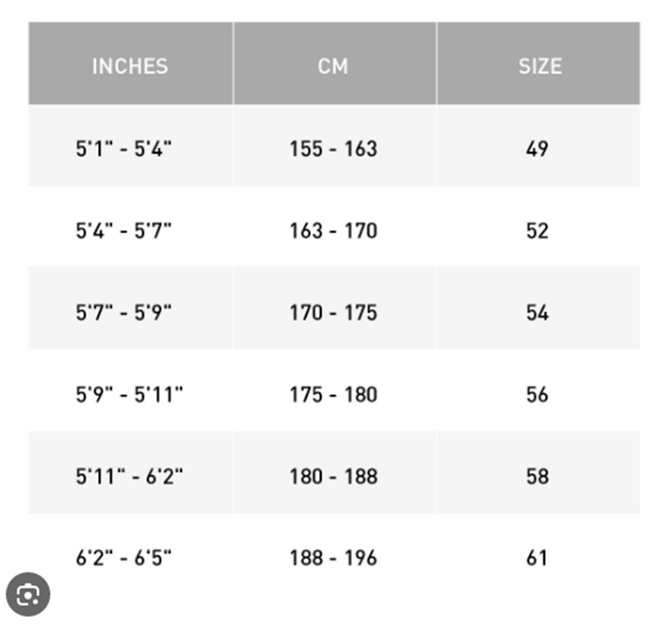The height and width of the screenshot is (644, 658).
Task: Click size 56 in the table
Action: [x=537, y=395]
